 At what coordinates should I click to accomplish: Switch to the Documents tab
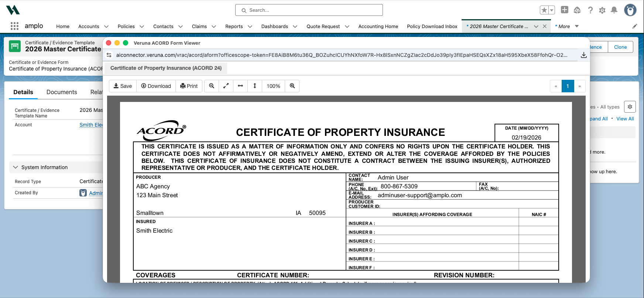click(62, 92)
